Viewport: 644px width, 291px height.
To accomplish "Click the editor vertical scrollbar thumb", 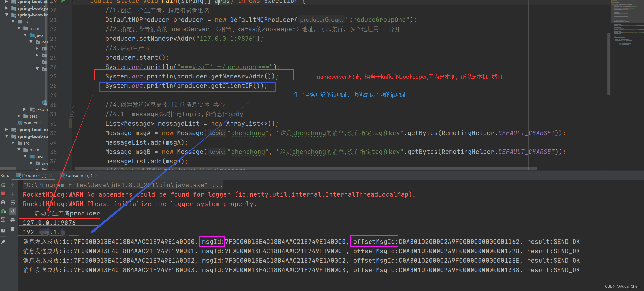I will [609, 64].
